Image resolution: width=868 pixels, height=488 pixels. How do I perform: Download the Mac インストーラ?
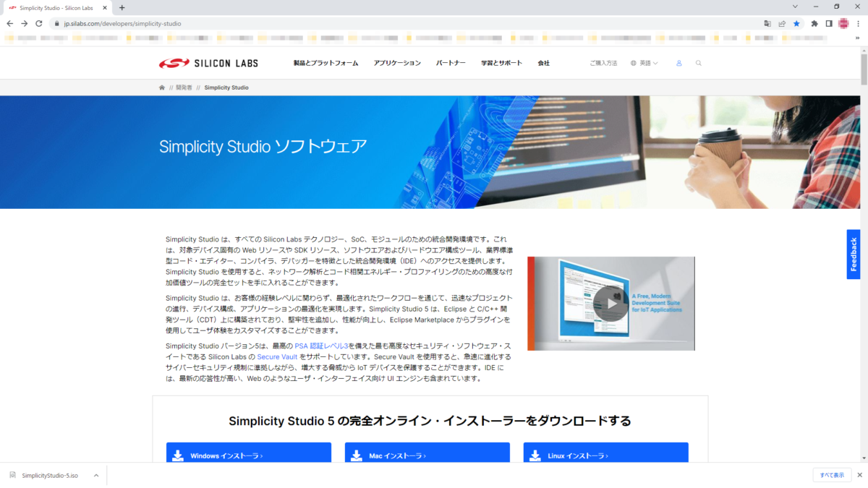(x=427, y=453)
